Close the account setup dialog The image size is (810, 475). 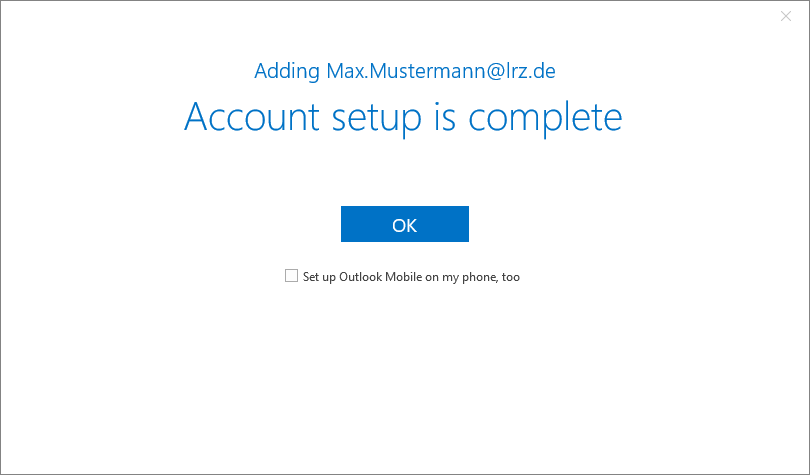click(785, 16)
